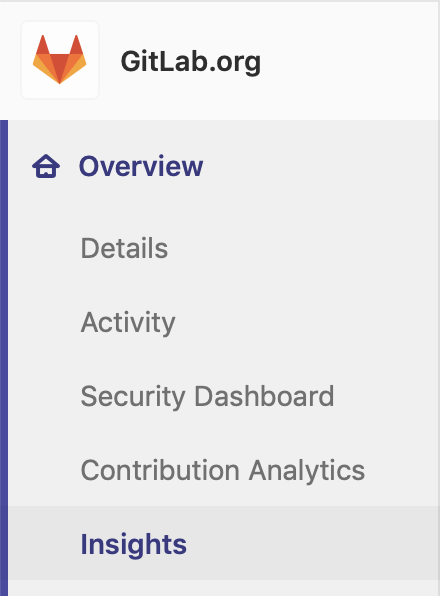Image resolution: width=440 pixels, height=596 pixels.
Task: Open Contribution Analytics
Action: click(224, 470)
